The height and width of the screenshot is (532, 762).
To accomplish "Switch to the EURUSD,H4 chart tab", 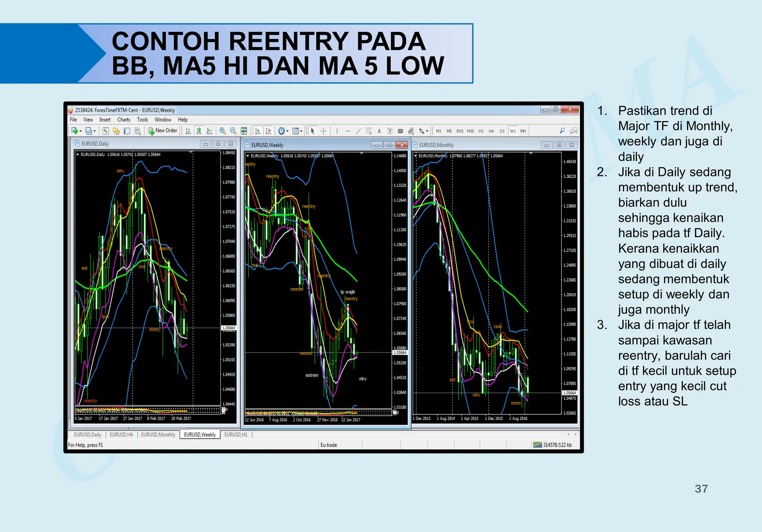I will pos(121,435).
